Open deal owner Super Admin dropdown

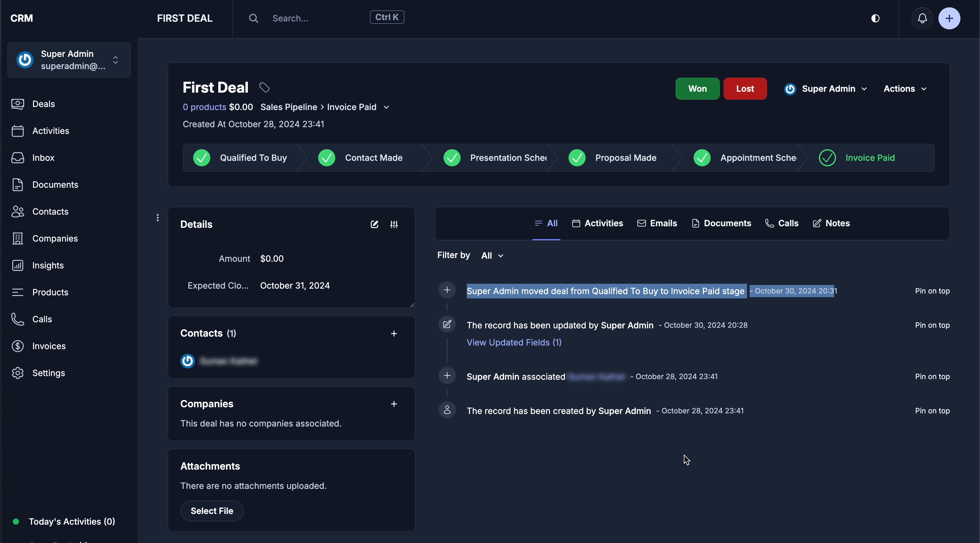826,89
